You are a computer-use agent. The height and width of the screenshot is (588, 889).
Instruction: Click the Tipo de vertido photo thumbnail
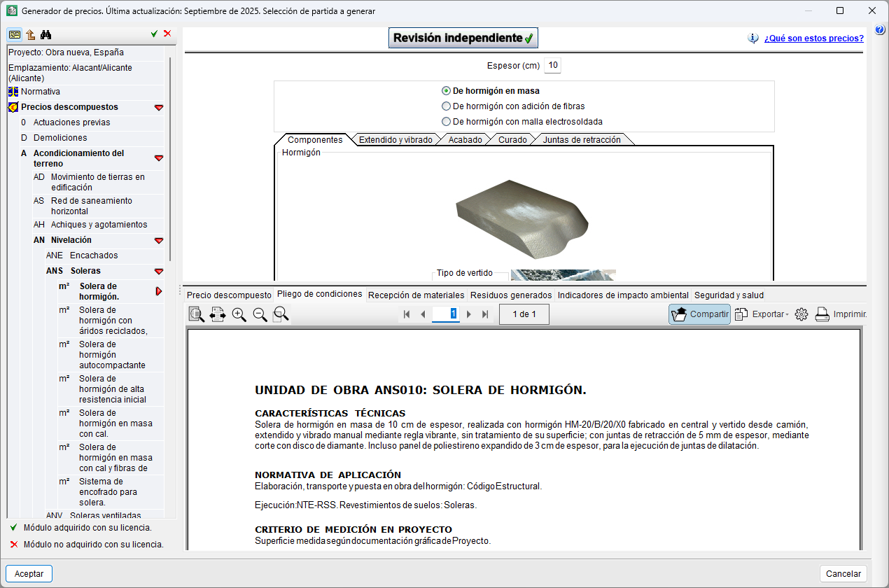563,274
